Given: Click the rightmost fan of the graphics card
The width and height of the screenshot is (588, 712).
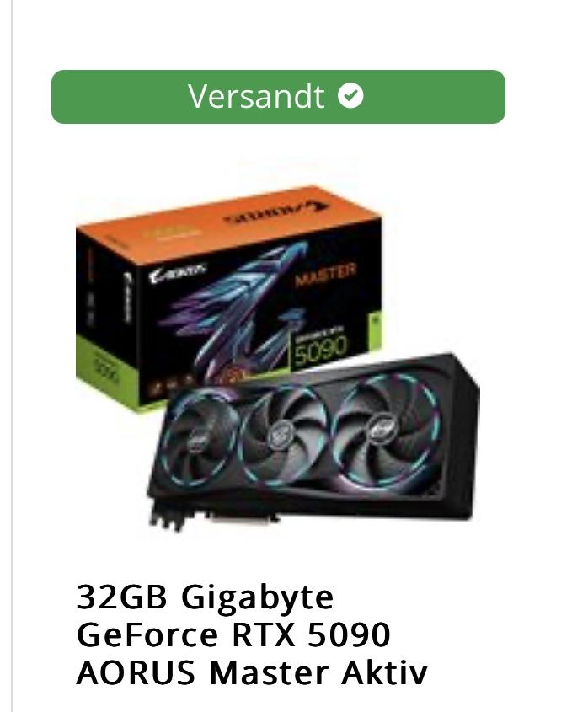Looking at the screenshot, I should pyautogui.click(x=385, y=428).
